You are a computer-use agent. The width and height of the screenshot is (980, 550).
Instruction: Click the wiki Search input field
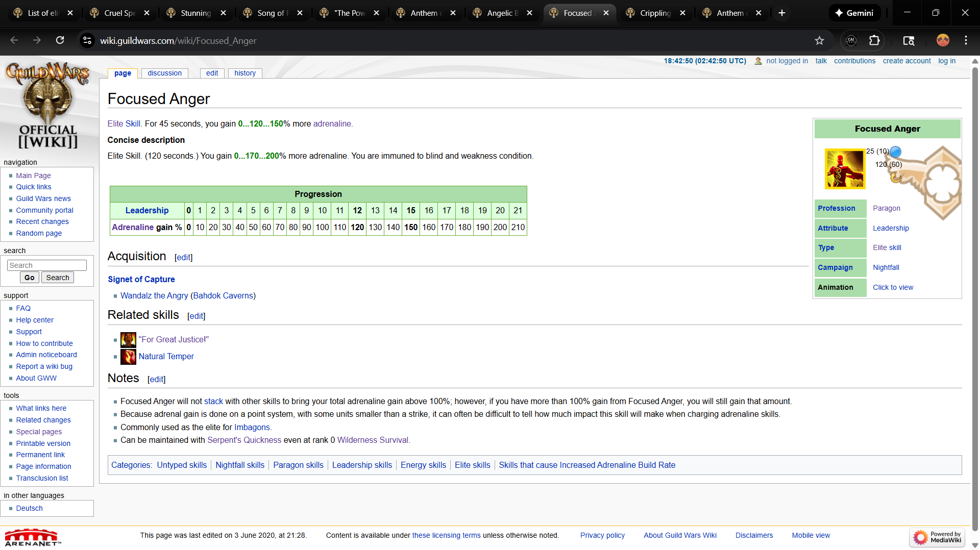pyautogui.click(x=47, y=265)
